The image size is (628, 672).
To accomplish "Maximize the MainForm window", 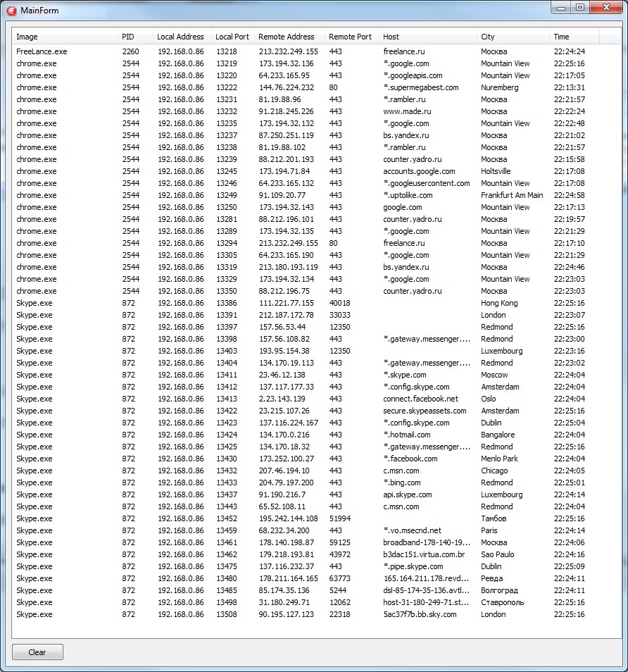I will [x=580, y=8].
